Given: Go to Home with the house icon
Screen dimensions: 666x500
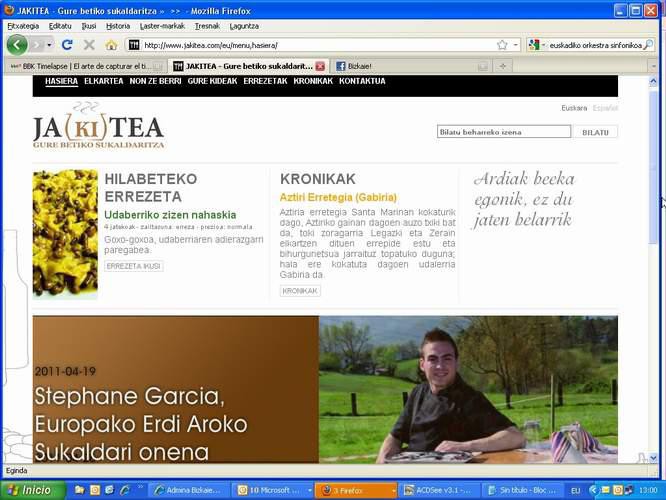Looking at the screenshot, I should click(x=111, y=45).
